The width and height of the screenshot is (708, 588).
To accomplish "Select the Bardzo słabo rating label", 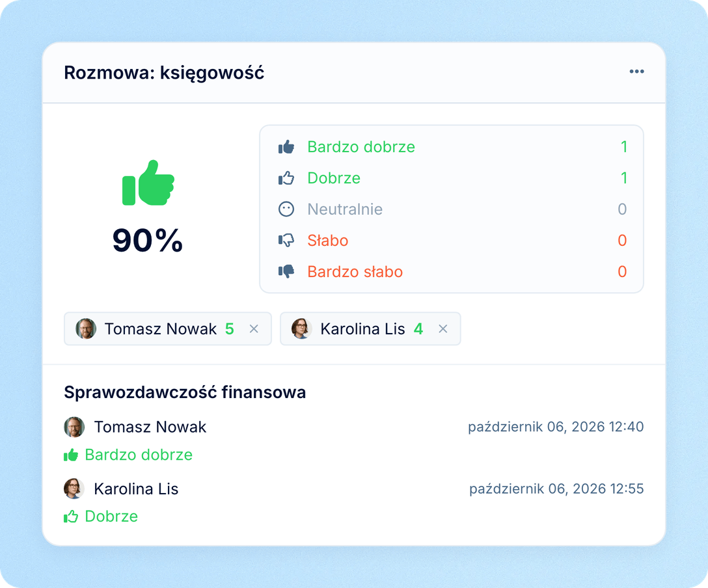I will [355, 271].
